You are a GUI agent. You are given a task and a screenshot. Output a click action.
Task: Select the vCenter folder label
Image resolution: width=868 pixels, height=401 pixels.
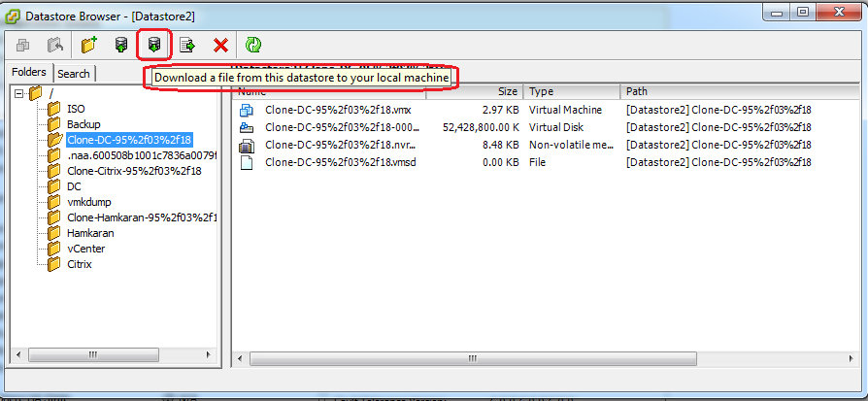coord(85,249)
